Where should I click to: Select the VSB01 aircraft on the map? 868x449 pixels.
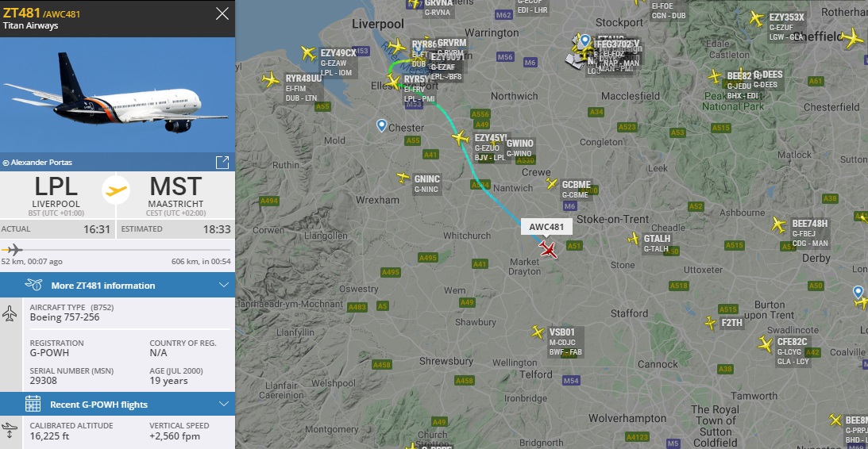tap(538, 332)
